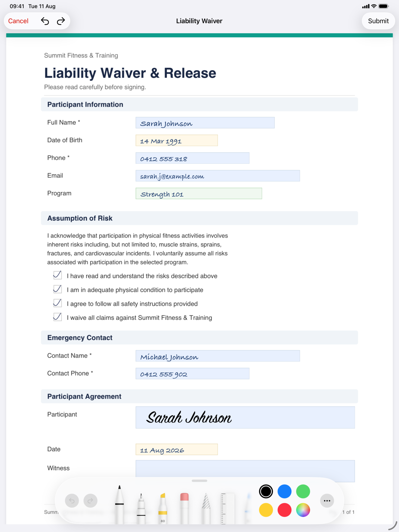Toggle 'follow all safety instructions' checkbox
Screen dimensions: 399x532
coord(57,303)
